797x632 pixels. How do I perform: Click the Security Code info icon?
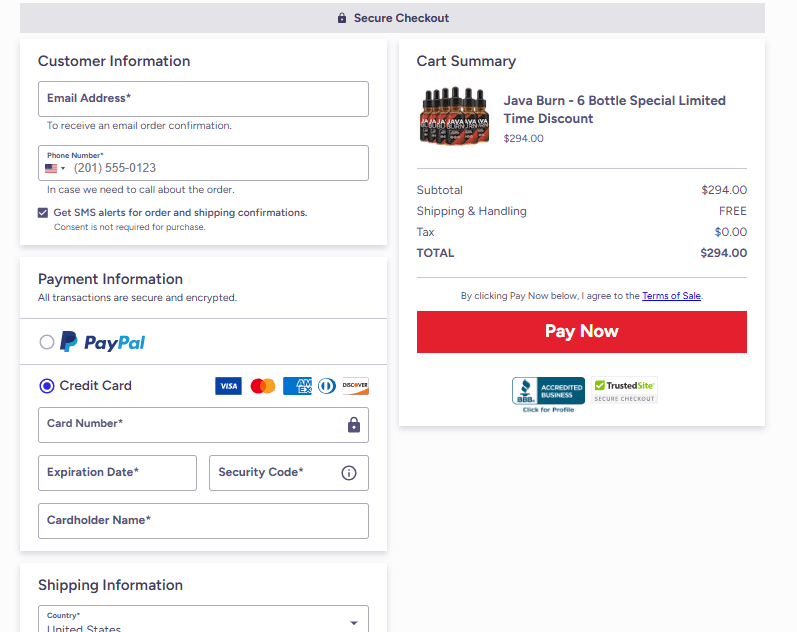349,473
